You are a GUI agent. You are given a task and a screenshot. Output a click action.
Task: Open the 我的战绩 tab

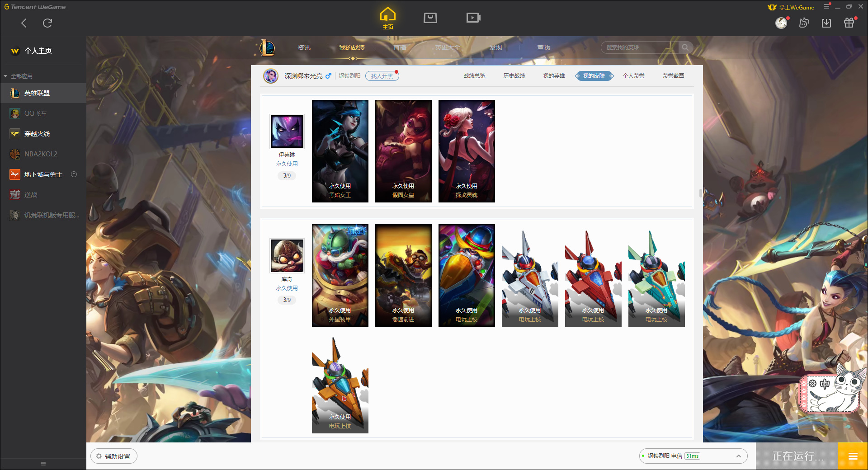click(x=352, y=47)
